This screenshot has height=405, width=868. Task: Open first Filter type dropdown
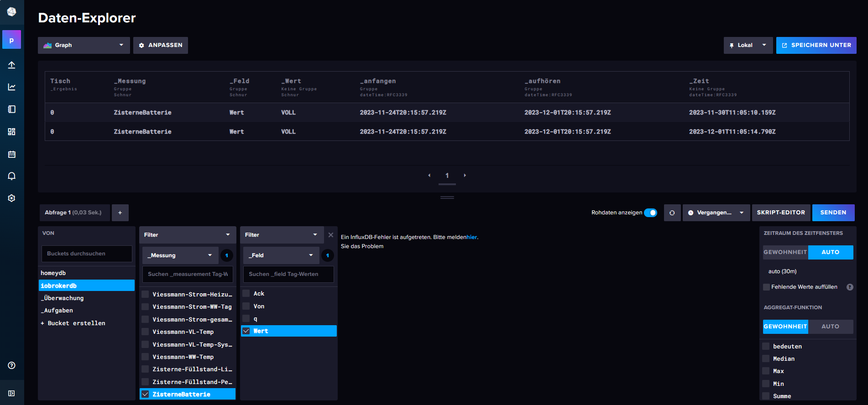pyautogui.click(x=188, y=235)
